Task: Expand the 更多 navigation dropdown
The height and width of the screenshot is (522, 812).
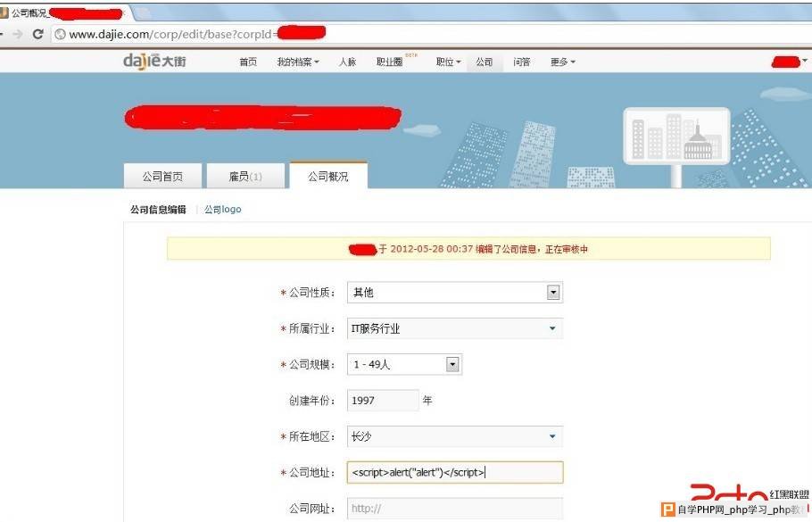Action: click(x=562, y=62)
